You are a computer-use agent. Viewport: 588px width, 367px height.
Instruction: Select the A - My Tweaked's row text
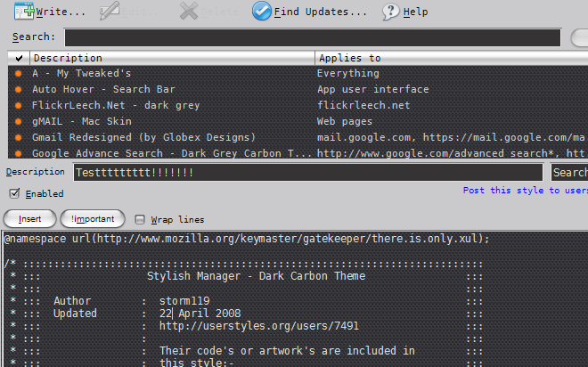(82, 73)
